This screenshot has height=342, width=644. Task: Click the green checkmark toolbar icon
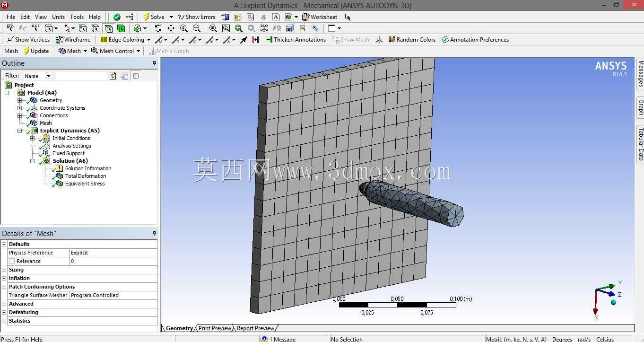[117, 17]
